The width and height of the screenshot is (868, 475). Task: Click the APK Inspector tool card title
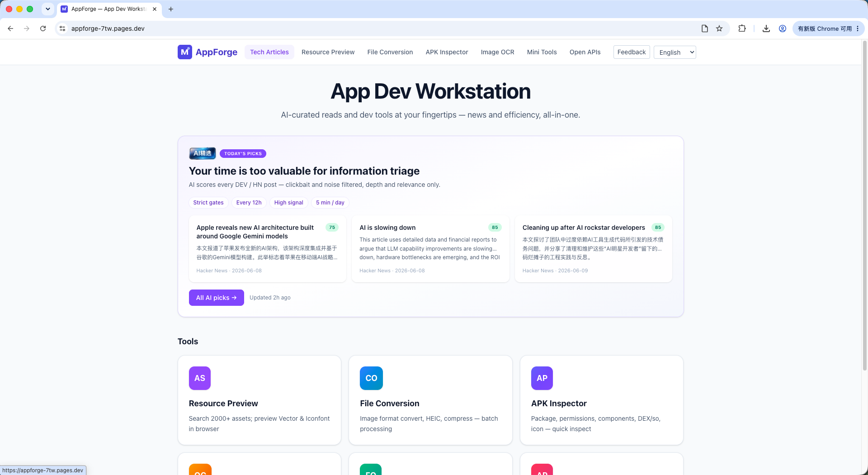(x=559, y=404)
